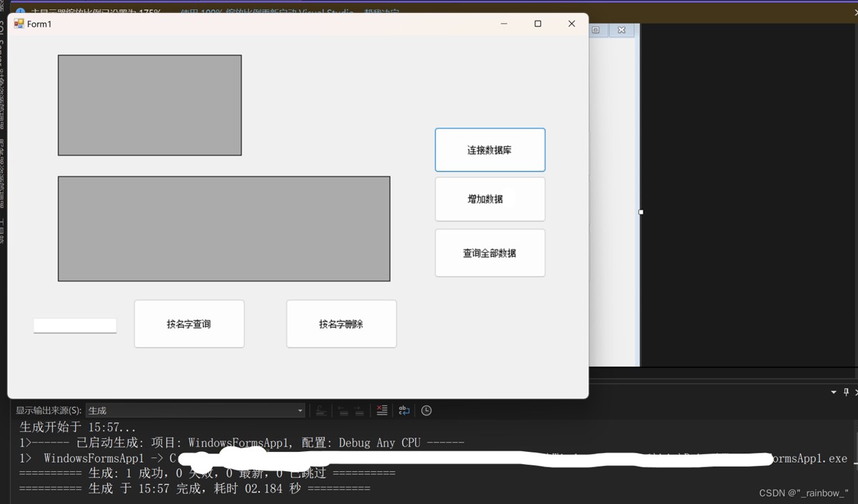Click the 按名字查询 button
The height and width of the screenshot is (504, 858).
189,324
